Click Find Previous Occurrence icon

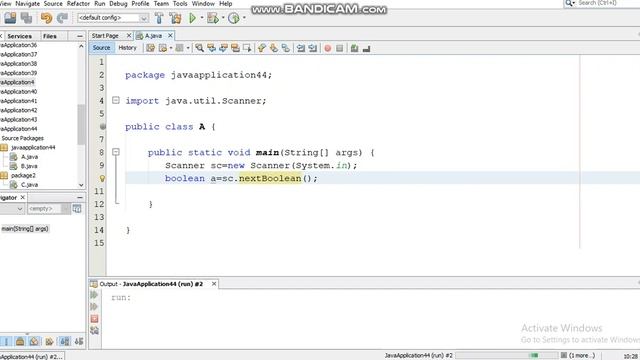(211, 48)
